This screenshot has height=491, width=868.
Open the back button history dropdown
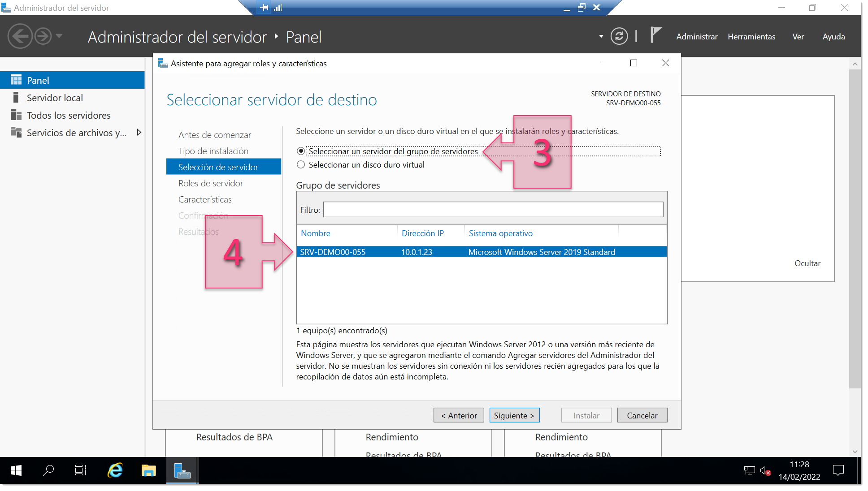pyautogui.click(x=59, y=36)
